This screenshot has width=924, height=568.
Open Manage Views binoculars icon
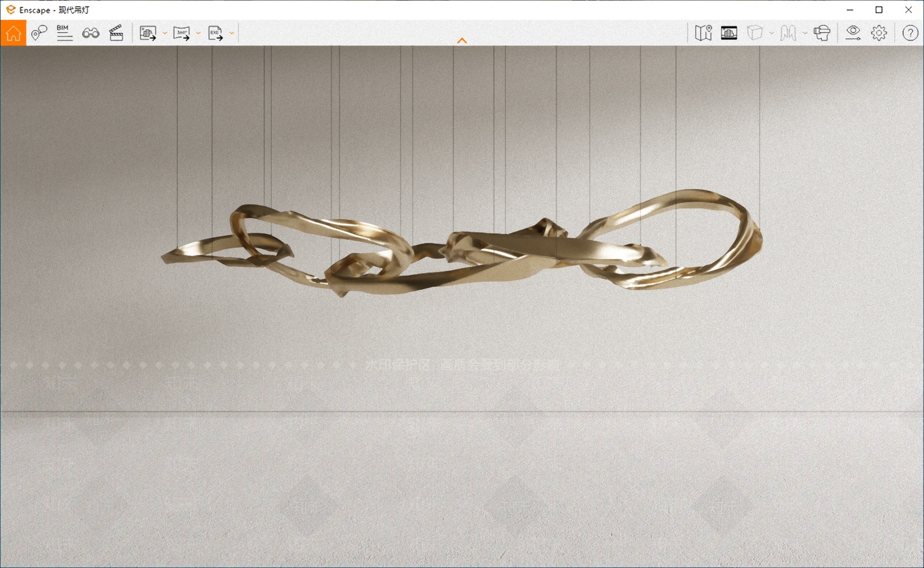(91, 33)
